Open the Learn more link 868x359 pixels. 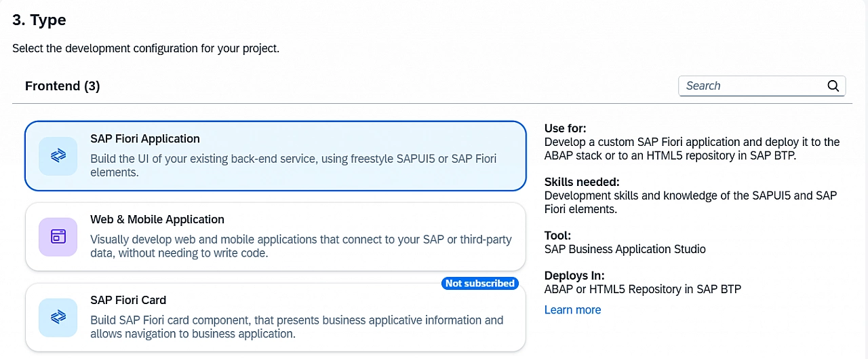[572, 310]
